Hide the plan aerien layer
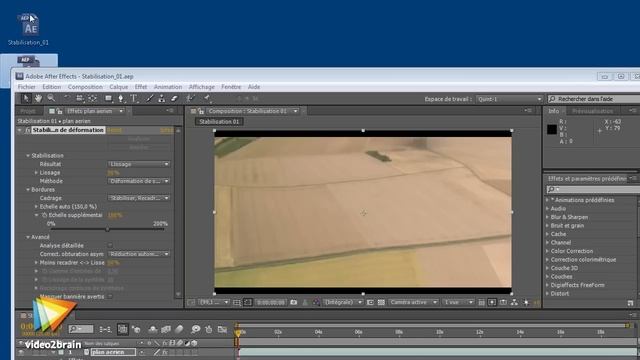Image resolution: width=640 pixels, height=360 pixels. 21,352
